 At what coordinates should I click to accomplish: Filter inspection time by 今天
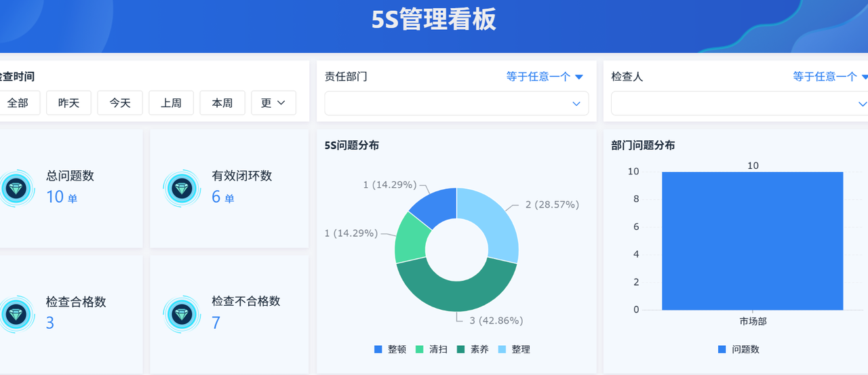pos(120,103)
